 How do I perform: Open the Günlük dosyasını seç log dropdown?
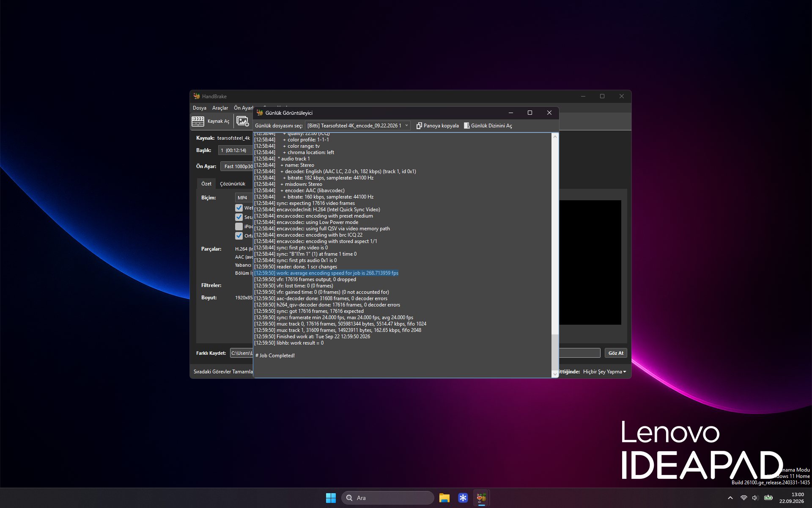tap(358, 126)
